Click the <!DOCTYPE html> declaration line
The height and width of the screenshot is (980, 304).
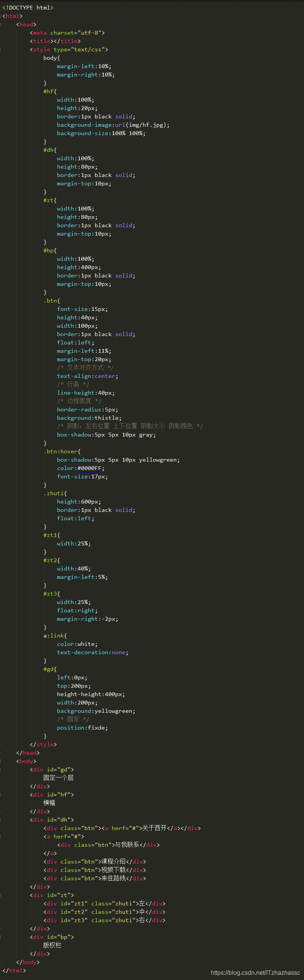[28, 8]
